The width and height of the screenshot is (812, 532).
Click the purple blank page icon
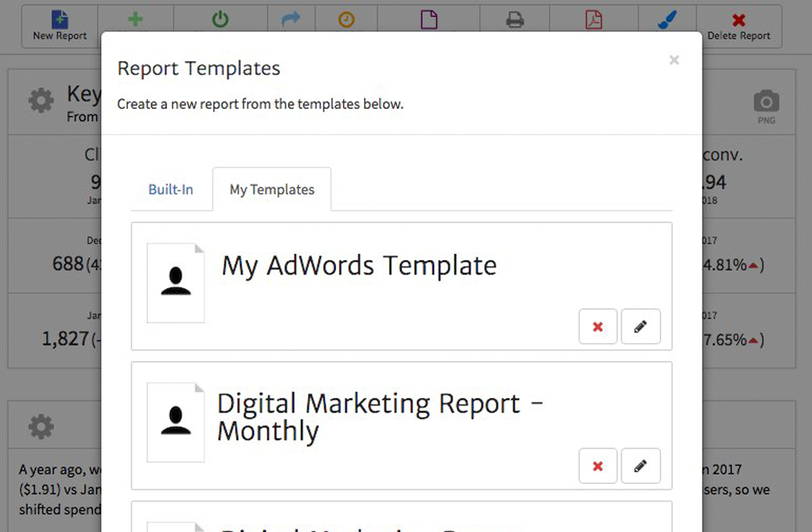click(x=429, y=20)
